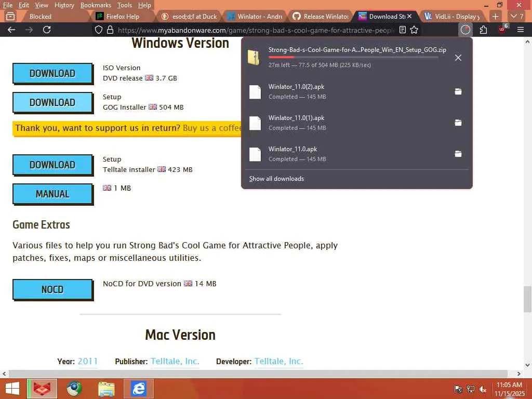
Task: Open the Action Center flag tray icon
Action: pos(458,389)
